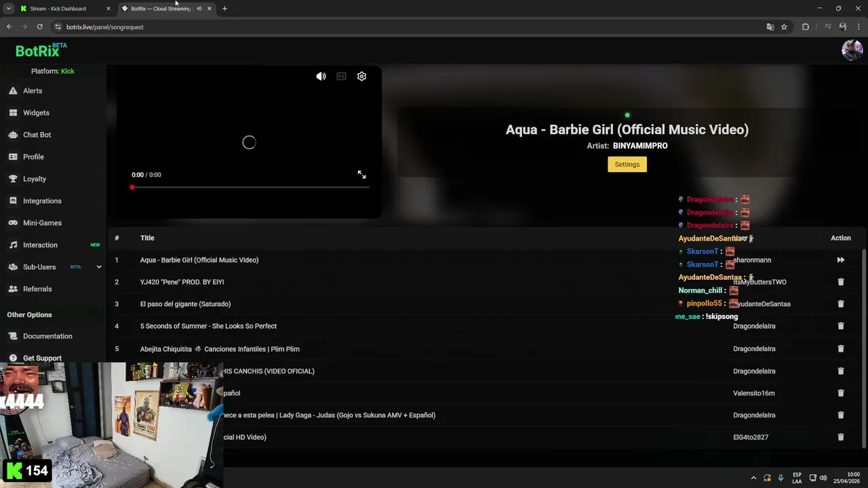Delete YJ420 "Pene" from the queue
The height and width of the screenshot is (488, 868).
(840, 282)
